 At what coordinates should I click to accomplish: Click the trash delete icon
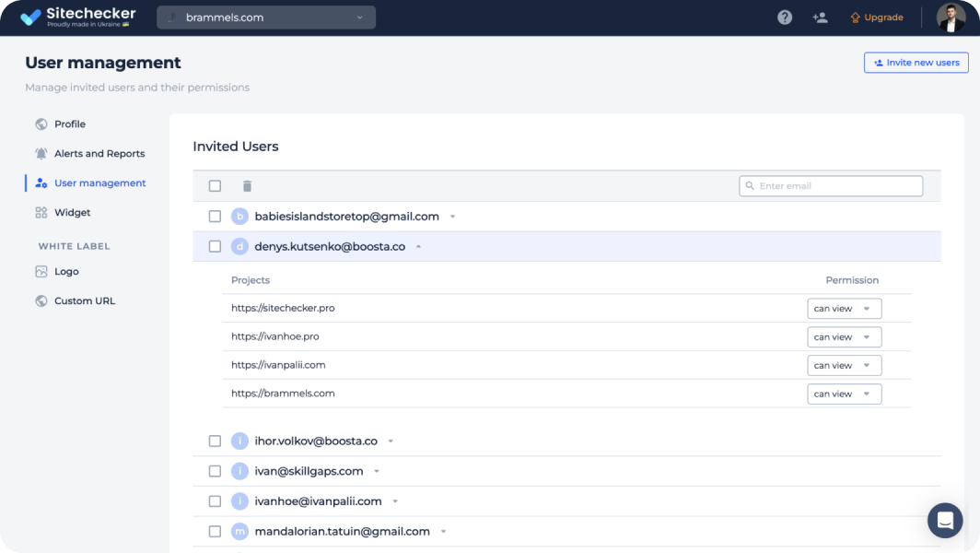tap(247, 186)
